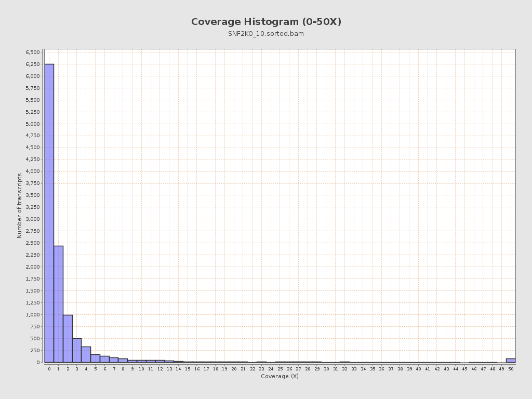Click the x-axis tick label 25

[x=280, y=369]
